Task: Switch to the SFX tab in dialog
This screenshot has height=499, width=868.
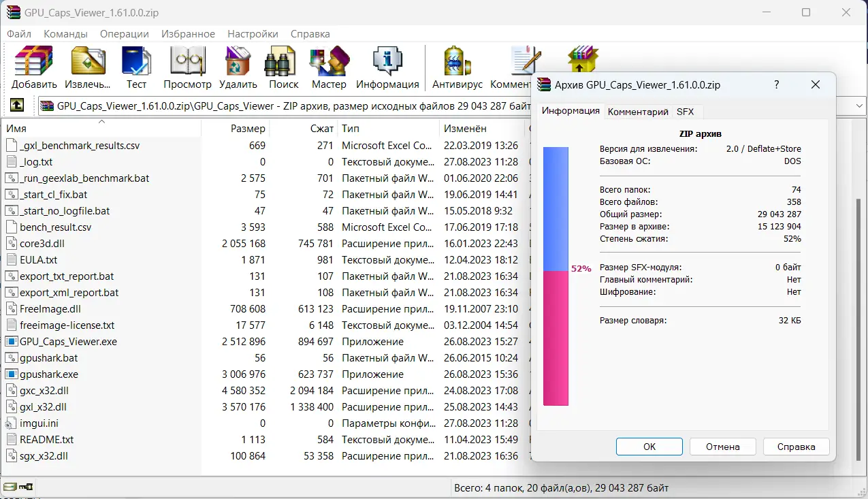Action: [x=686, y=112]
